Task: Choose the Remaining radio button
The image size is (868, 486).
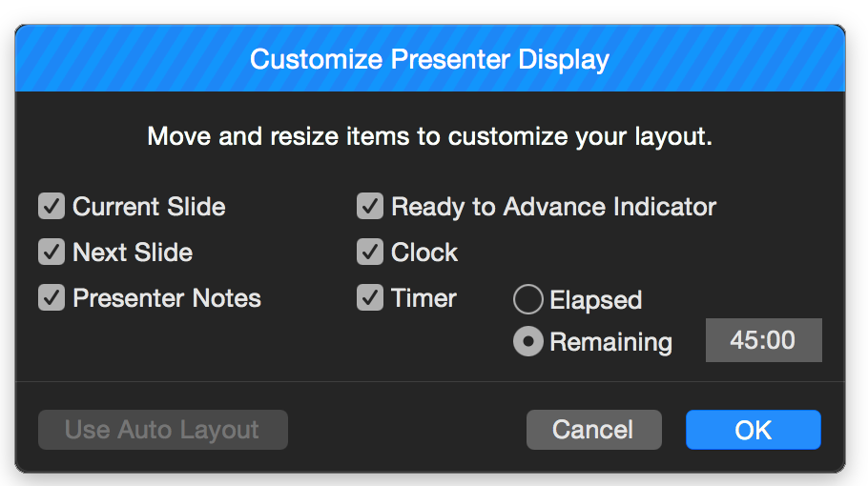Action: coord(528,341)
